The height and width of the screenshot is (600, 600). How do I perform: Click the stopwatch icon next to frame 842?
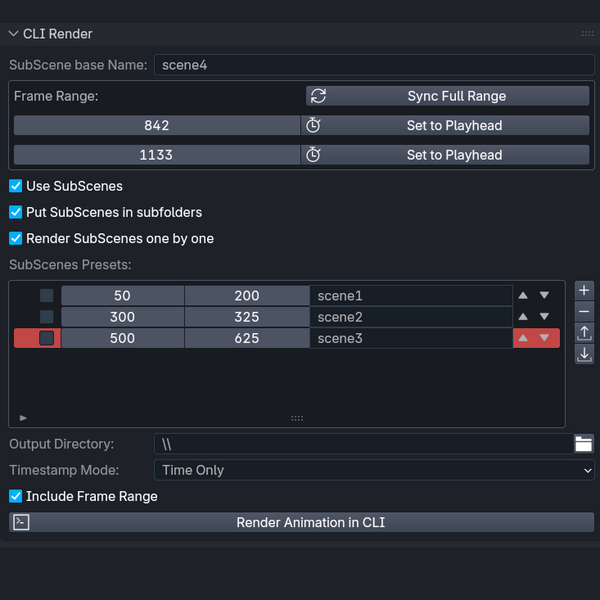(313, 125)
